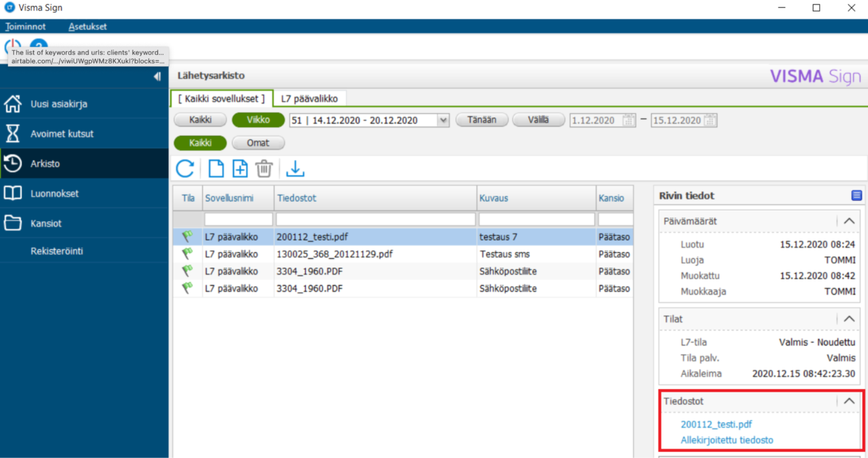Click the green flag of 200112_testi.pdf row
The width and height of the screenshot is (868, 458).
[x=188, y=237]
